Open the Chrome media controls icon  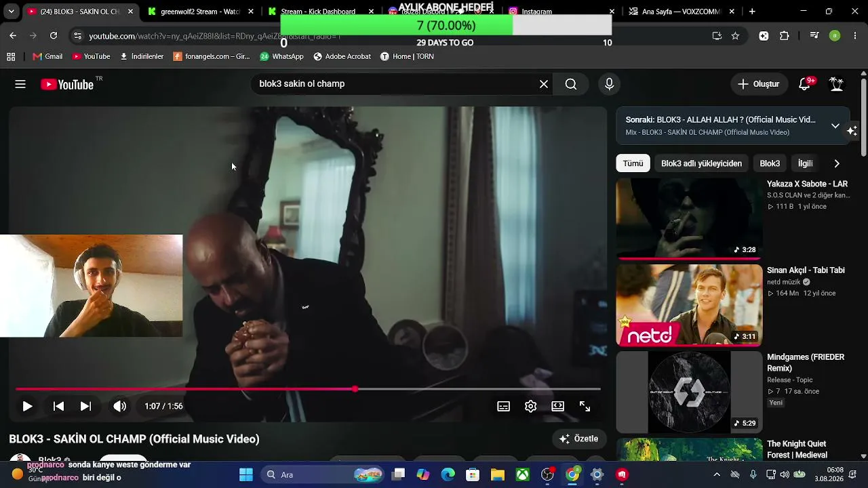(814, 36)
